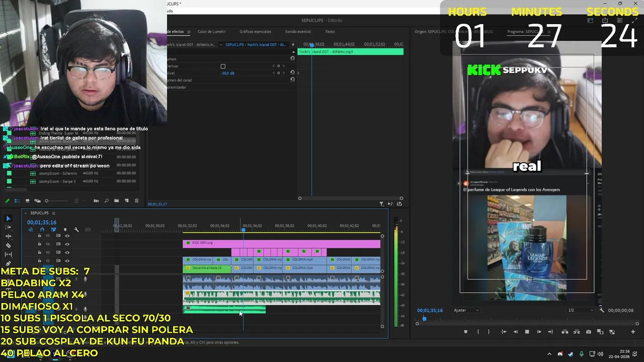This screenshot has width=644, height=362.
Task: Toggle sync lock on track V3
Action: [x=58, y=252]
